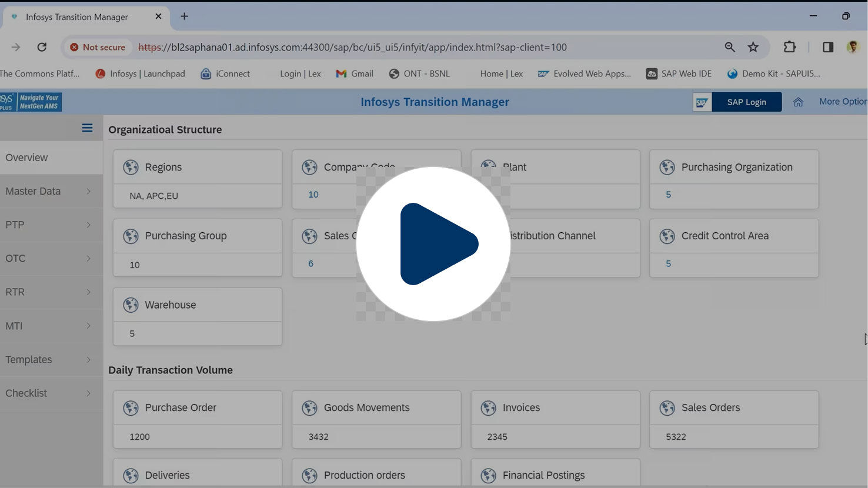Expand the Master Data chevron
868x488 pixels.
(x=89, y=191)
